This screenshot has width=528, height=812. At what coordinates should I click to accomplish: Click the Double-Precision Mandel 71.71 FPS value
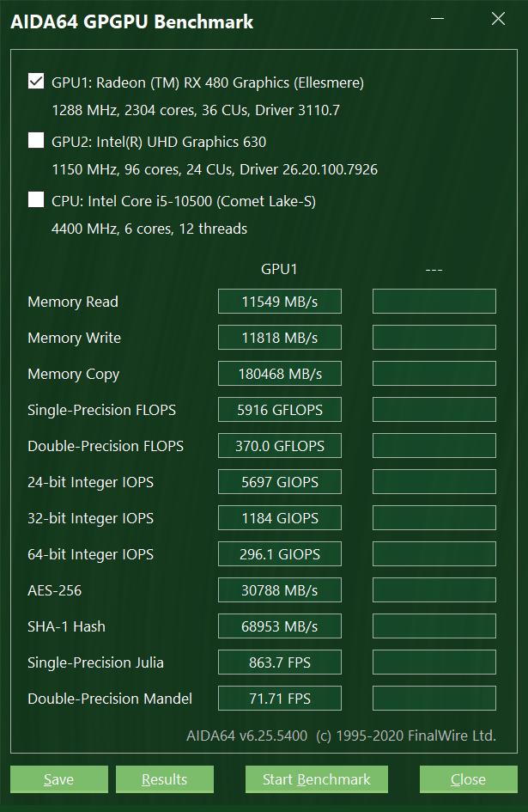(x=280, y=699)
